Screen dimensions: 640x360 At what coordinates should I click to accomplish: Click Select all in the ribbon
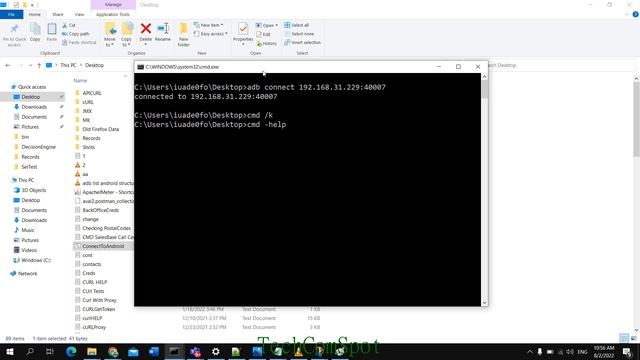[297, 25]
